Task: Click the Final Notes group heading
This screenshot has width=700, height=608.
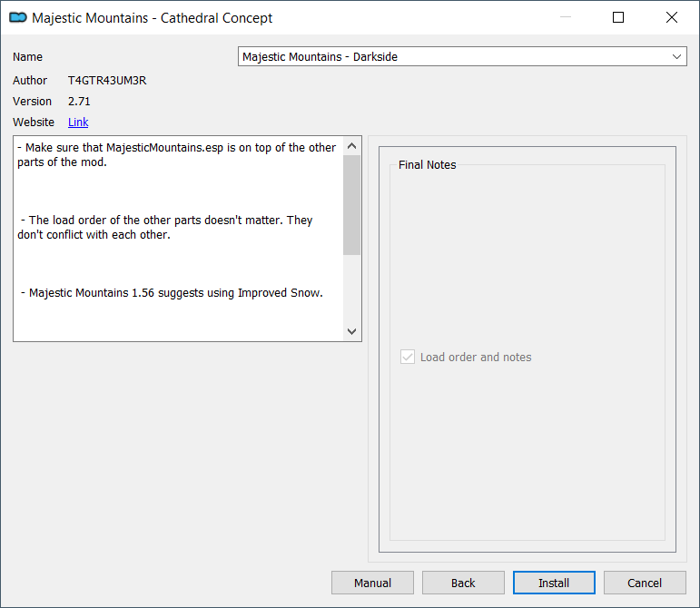Action: (428, 164)
